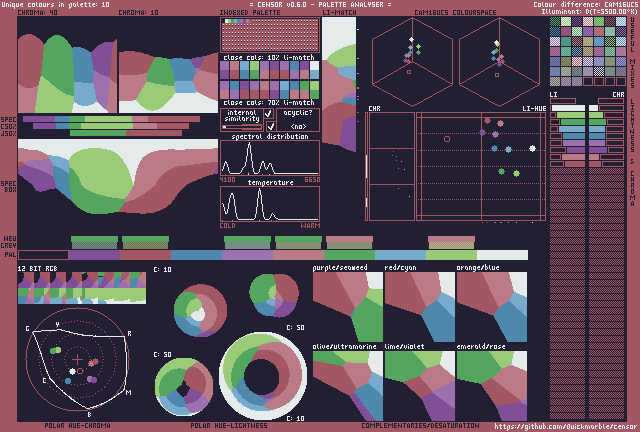Click the indexed palette grid
The width and height of the screenshot is (640, 432).
(270, 35)
